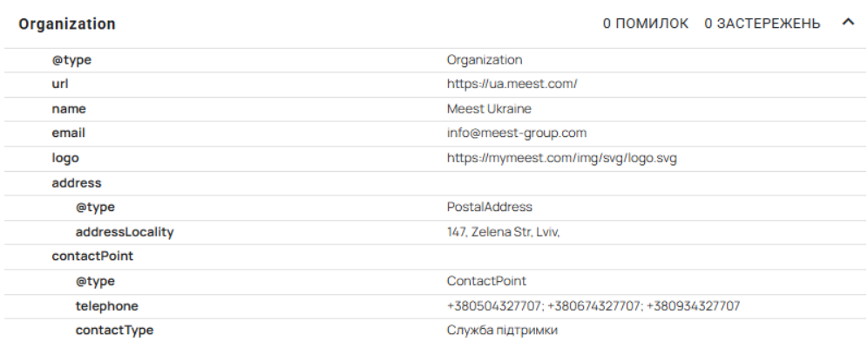Select the telephone numbers value

tap(593, 306)
